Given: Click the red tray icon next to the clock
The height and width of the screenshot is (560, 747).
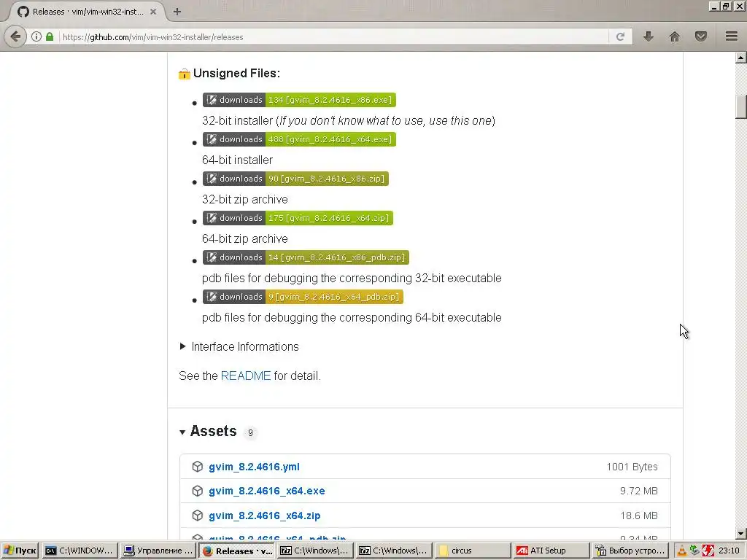Looking at the screenshot, I should 708,551.
